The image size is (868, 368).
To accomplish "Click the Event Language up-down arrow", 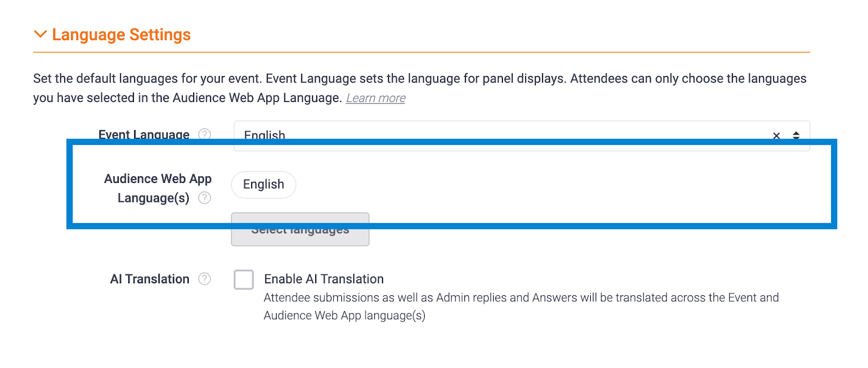I will point(796,135).
